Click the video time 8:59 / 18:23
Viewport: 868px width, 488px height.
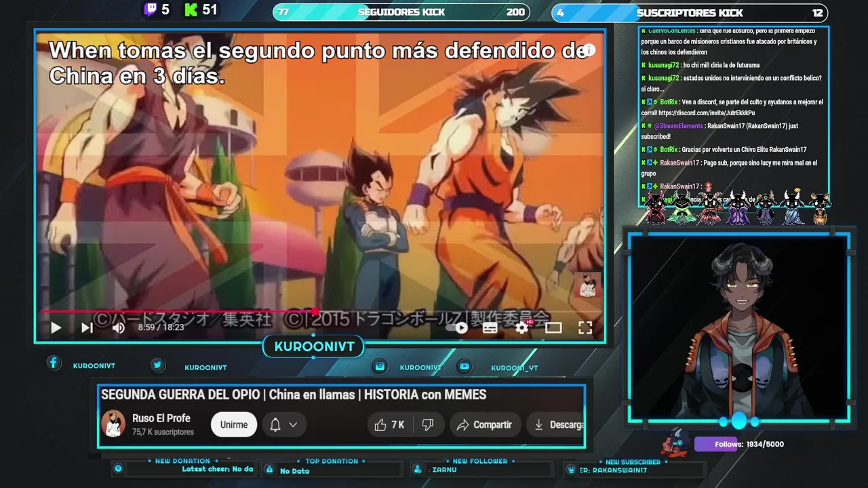click(x=161, y=327)
